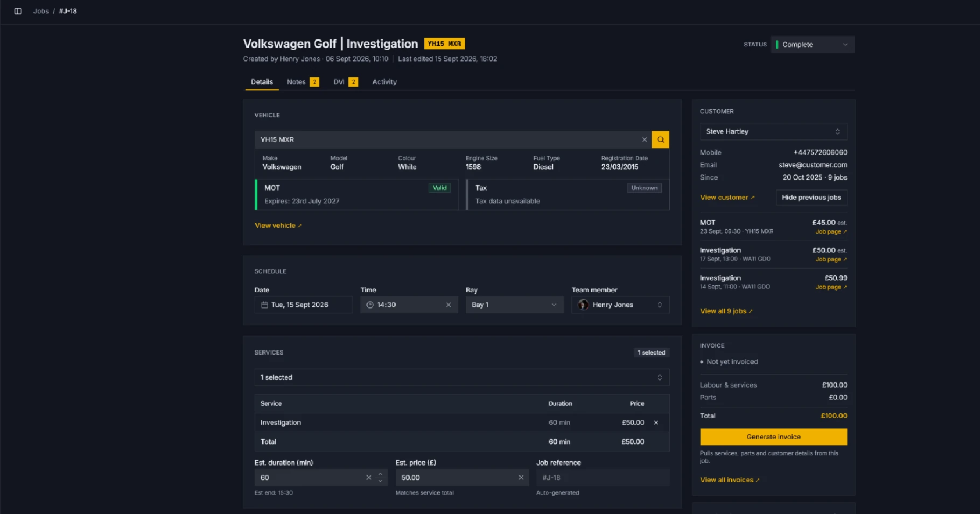The image size is (980, 514).
Task: Open Job page link for MOT job
Action: tap(831, 231)
